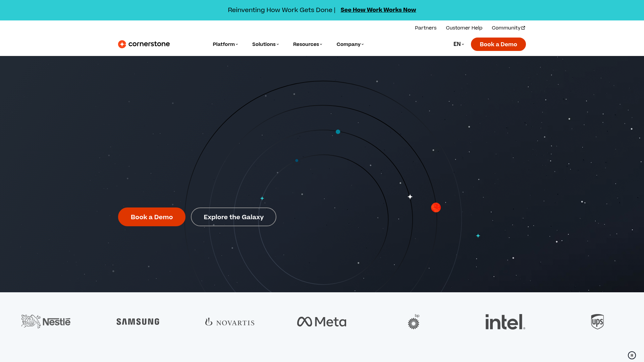Screen dimensions: 644x362
Task: Select the Nestlé logo
Action: (x=46, y=321)
